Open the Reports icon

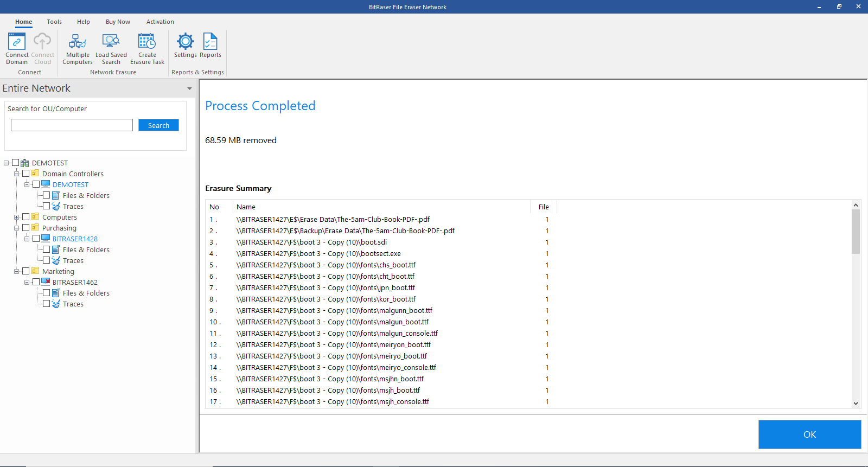210,42
